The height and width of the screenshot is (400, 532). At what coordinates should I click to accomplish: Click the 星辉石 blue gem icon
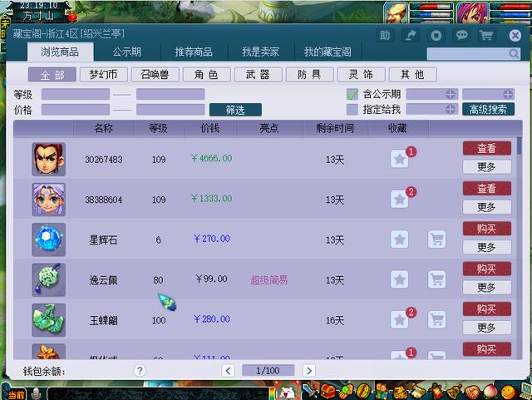pyautogui.click(x=49, y=240)
